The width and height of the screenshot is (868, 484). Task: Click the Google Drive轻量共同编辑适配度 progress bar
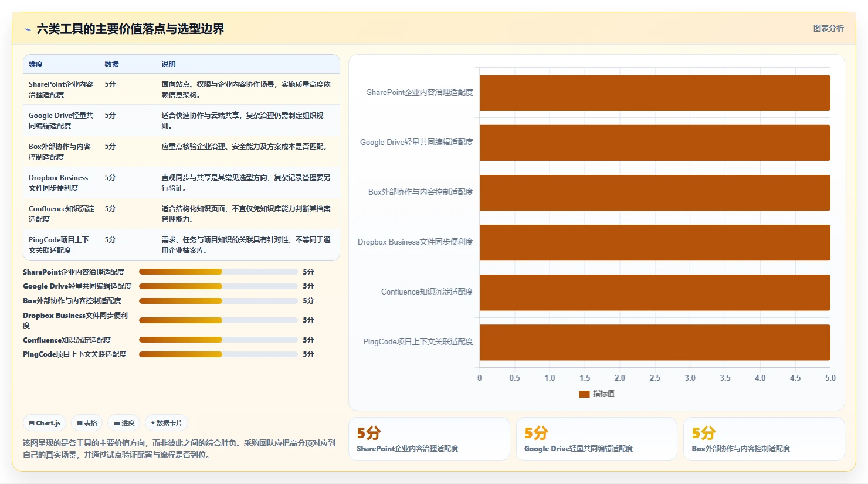(x=218, y=286)
